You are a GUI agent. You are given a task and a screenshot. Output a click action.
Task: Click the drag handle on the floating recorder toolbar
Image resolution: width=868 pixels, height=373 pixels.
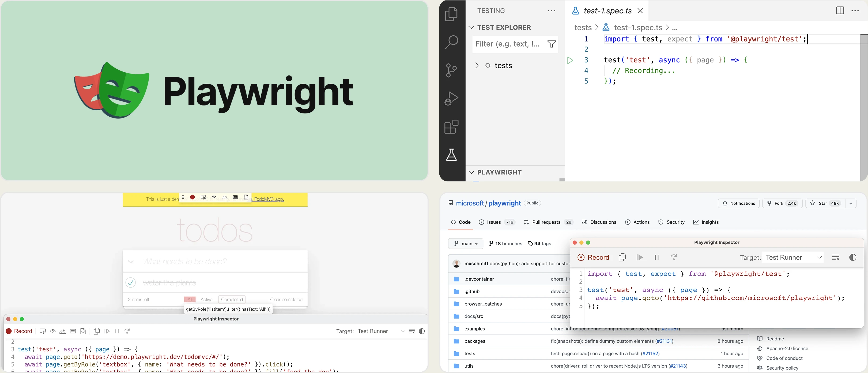(183, 197)
